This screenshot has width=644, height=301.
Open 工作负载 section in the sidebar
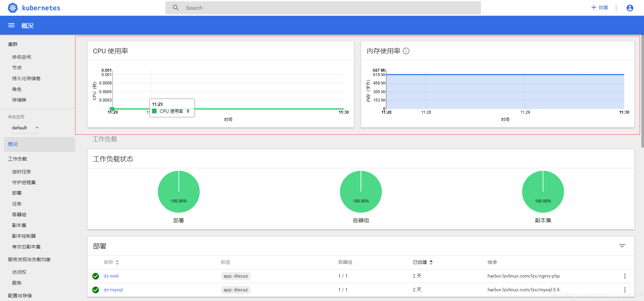pos(17,159)
